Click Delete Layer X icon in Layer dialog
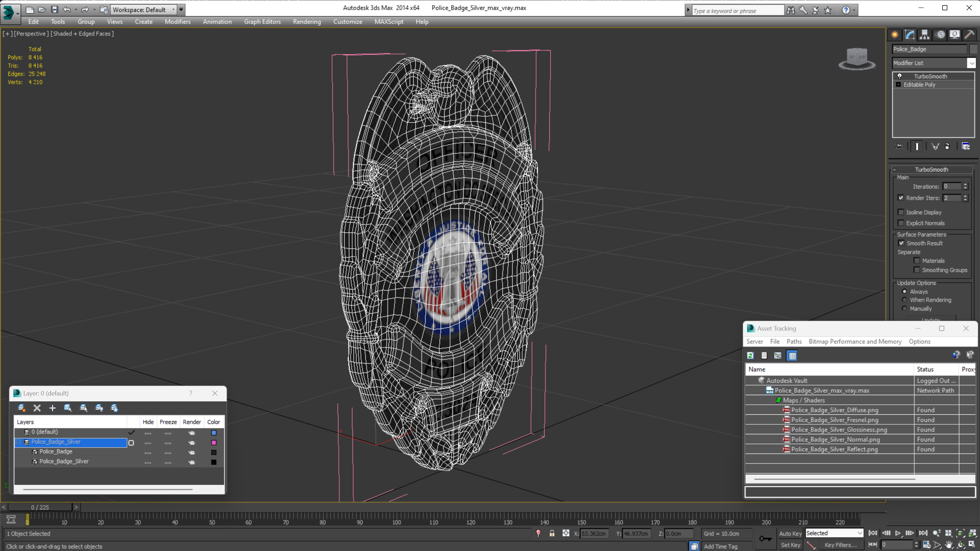 (x=37, y=408)
